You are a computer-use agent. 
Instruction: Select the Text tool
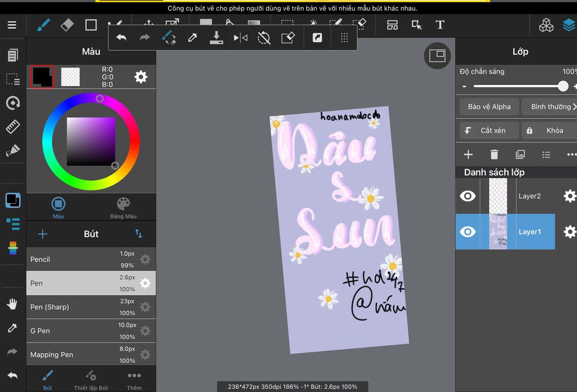440,25
